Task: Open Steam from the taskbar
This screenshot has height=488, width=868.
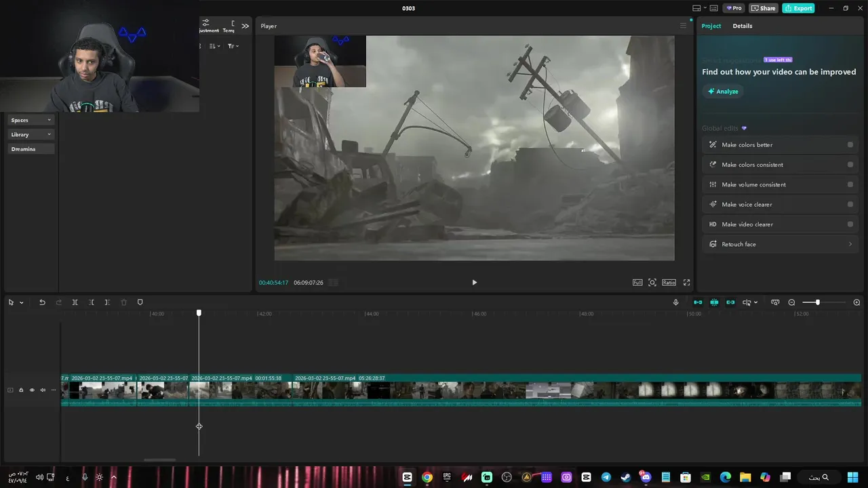Action: point(626,477)
